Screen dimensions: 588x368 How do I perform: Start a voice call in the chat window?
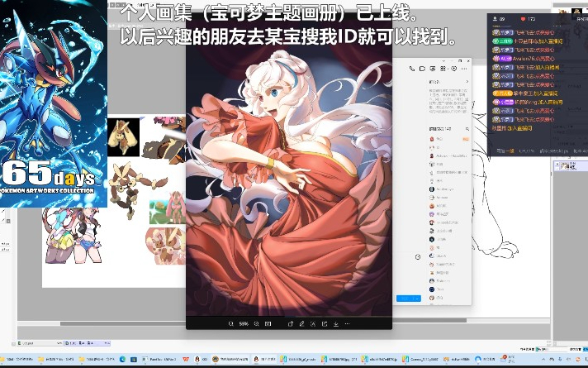[412, 69]
